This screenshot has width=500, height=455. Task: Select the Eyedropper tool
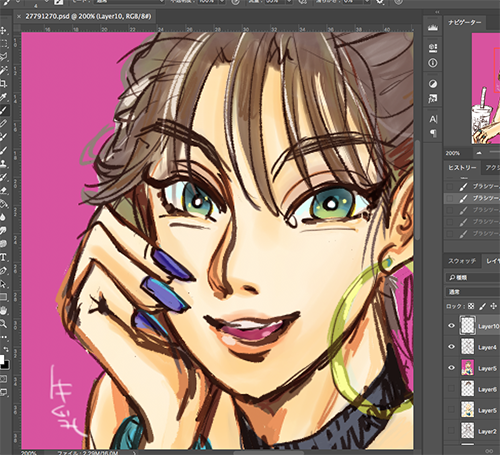4,97
